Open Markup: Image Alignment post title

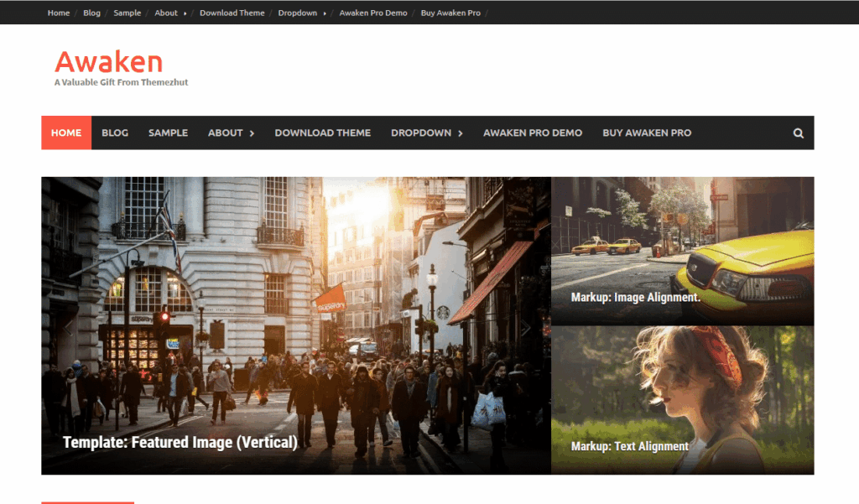[636, 298]
